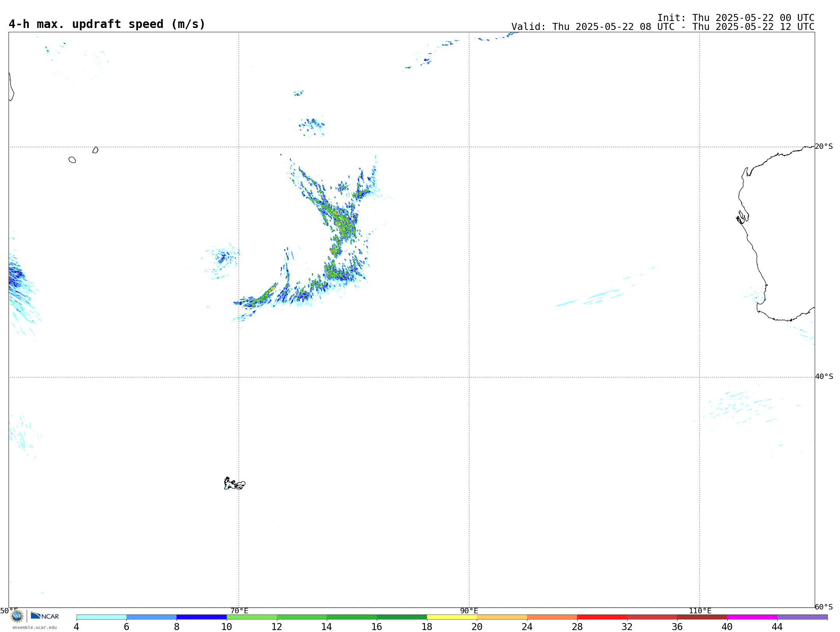
Task: Click the Init time label
Action: point(736,18)
